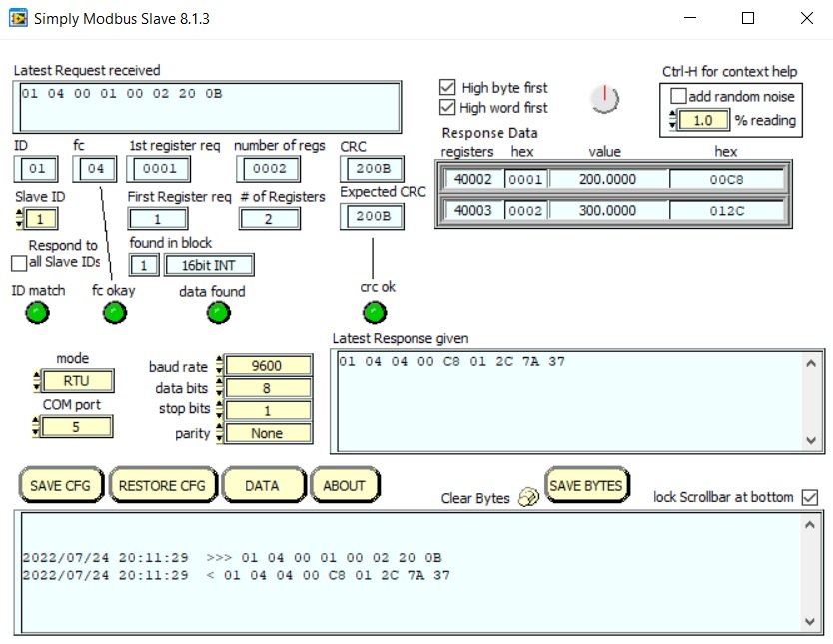Image resolution: width=833 pixels, height=644 pixels.
Task: Click number of regs 0002 field
Action: tap(269, 169)
